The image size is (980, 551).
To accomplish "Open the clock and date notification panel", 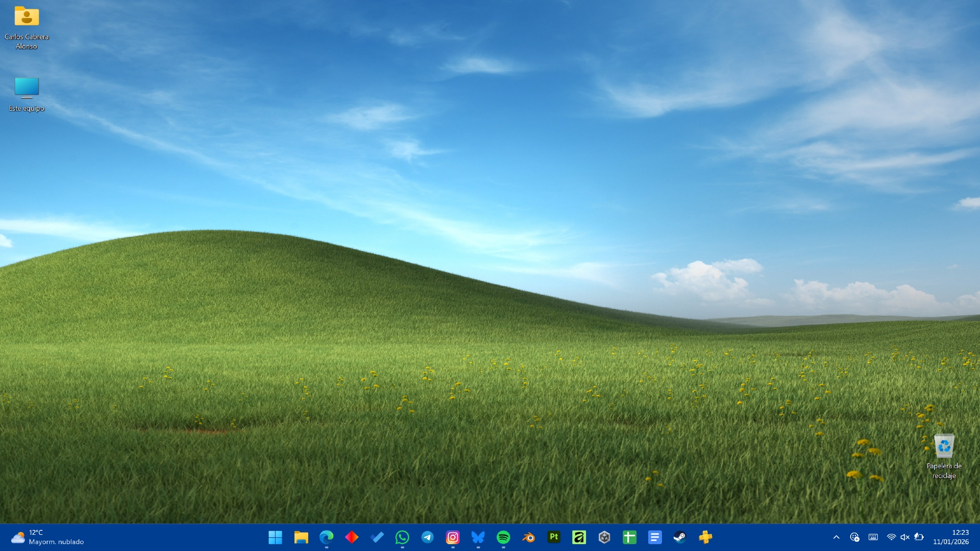I will pyautogui.click(x=951, y=537).
